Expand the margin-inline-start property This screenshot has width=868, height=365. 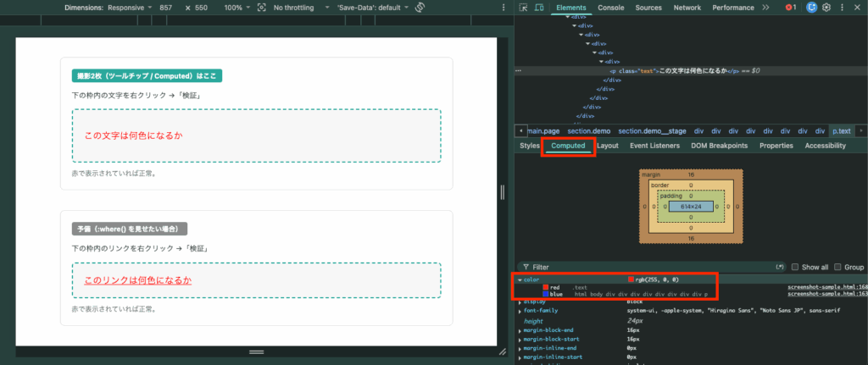point(520,357)
